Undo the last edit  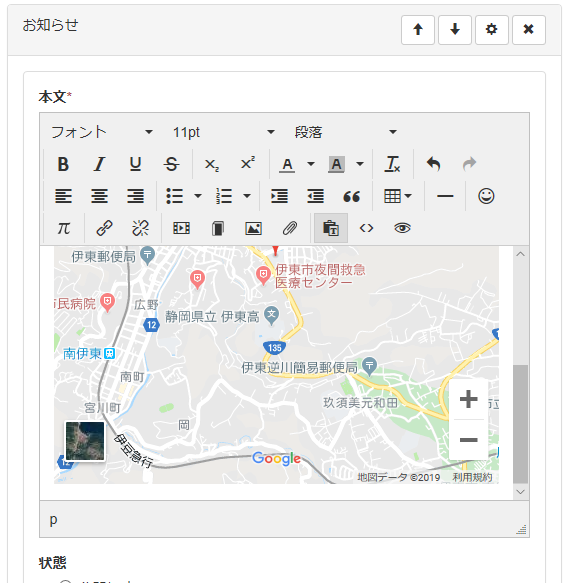434,164
